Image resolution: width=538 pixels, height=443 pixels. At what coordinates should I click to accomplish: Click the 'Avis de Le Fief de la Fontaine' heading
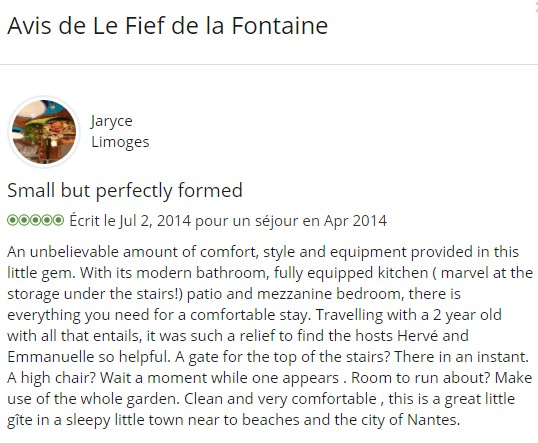pos(167,25)
